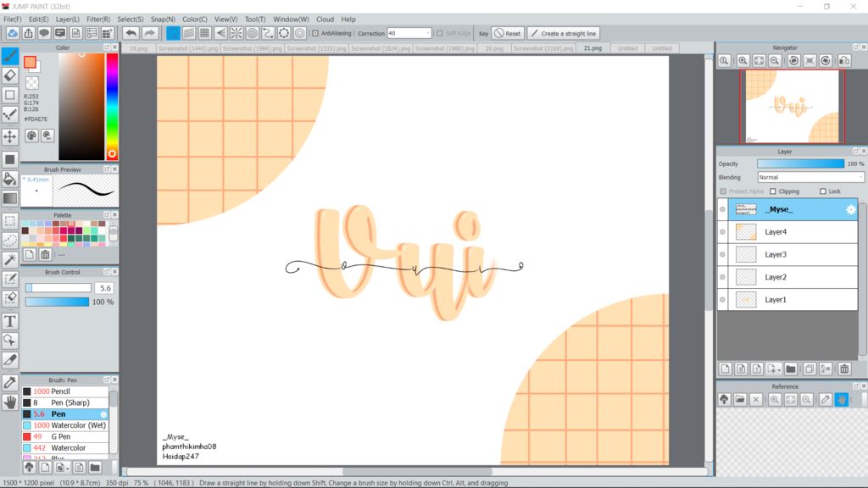Screen dimensions: 868x488
Task: Delete layer with Layer panel trash icon
Action: coord(844,369)
